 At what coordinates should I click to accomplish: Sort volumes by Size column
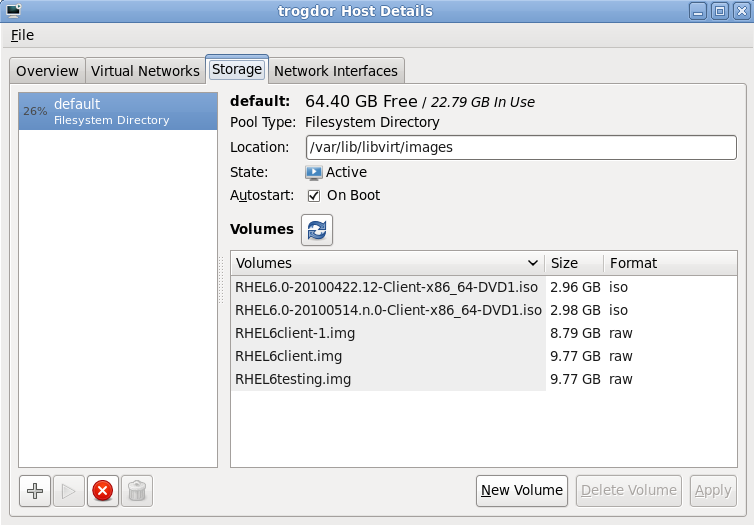click(x=573, y=263)
